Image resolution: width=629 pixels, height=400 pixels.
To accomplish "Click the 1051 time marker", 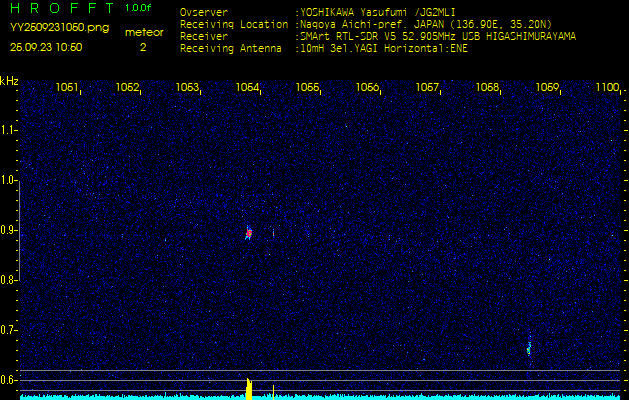I will point(68,88).
